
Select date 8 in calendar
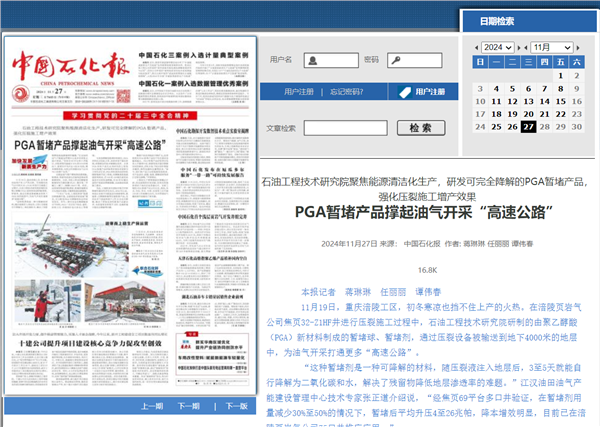(561, 89)
